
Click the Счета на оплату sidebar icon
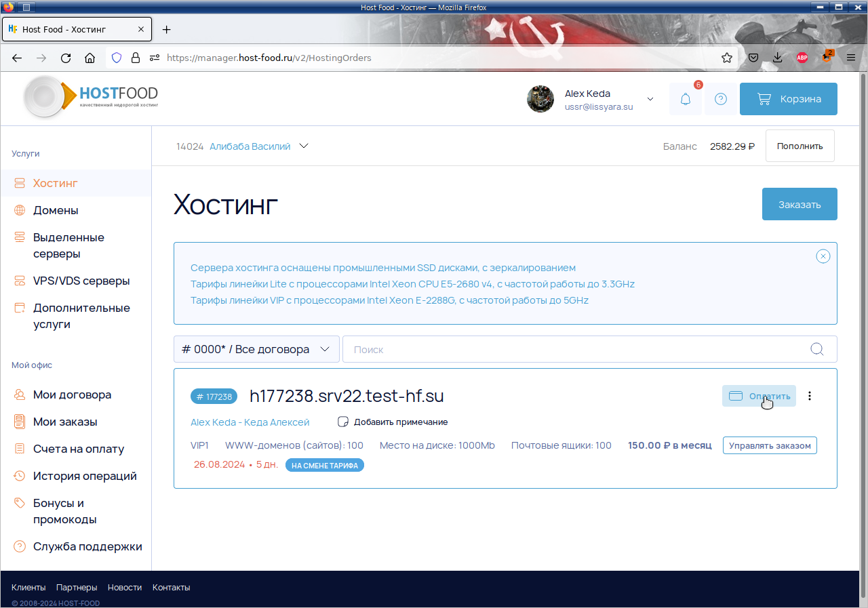pos(20,449)
